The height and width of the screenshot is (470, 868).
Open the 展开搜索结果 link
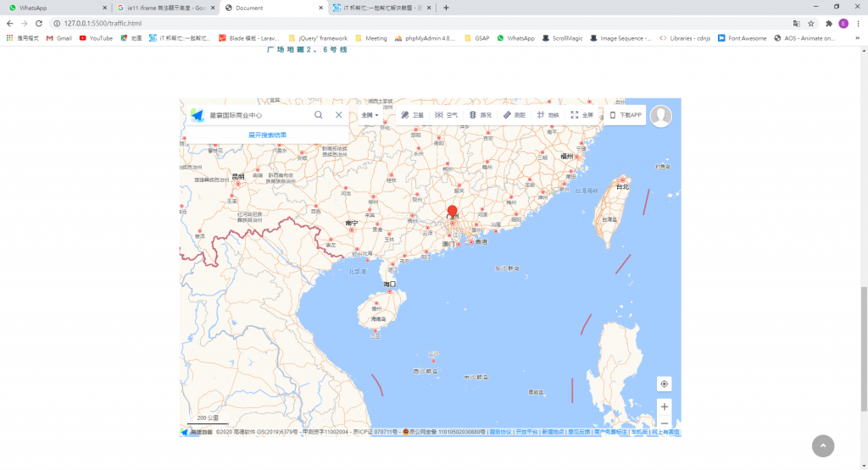(x=267, y=135)
